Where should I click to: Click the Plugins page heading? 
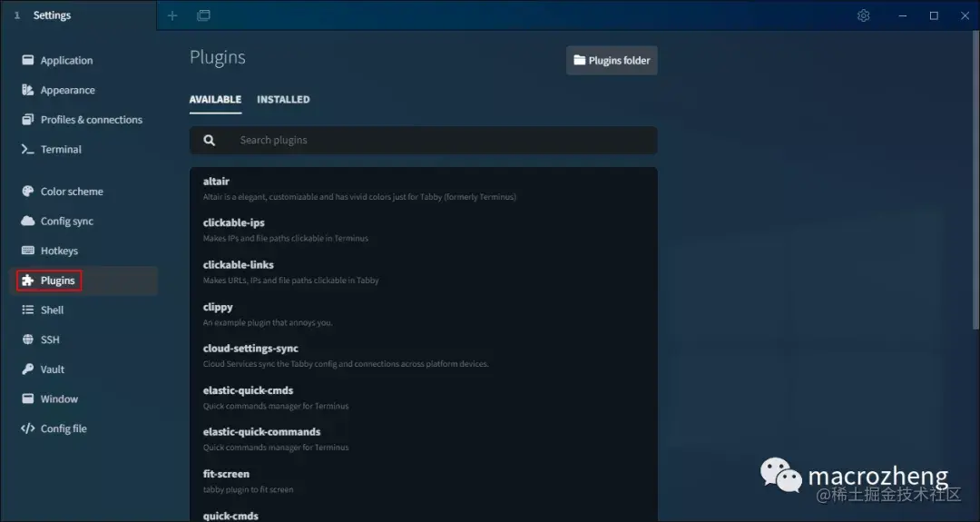point(218,57)
